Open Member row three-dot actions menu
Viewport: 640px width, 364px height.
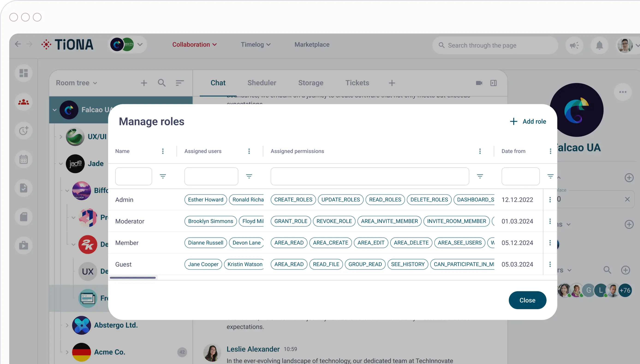point(550,243)
